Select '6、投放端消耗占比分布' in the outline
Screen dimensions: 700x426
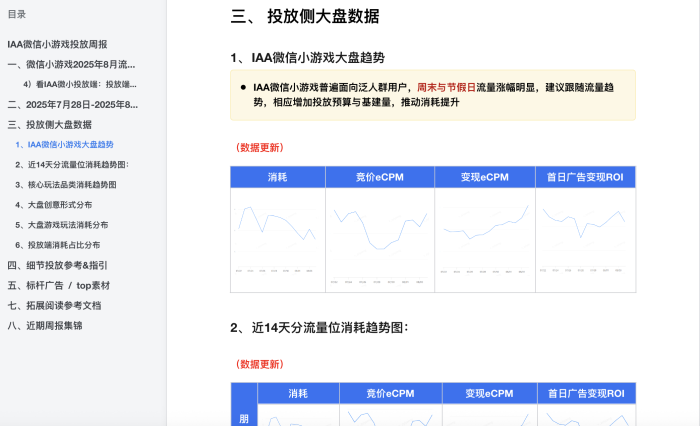[x=58, y=245]
